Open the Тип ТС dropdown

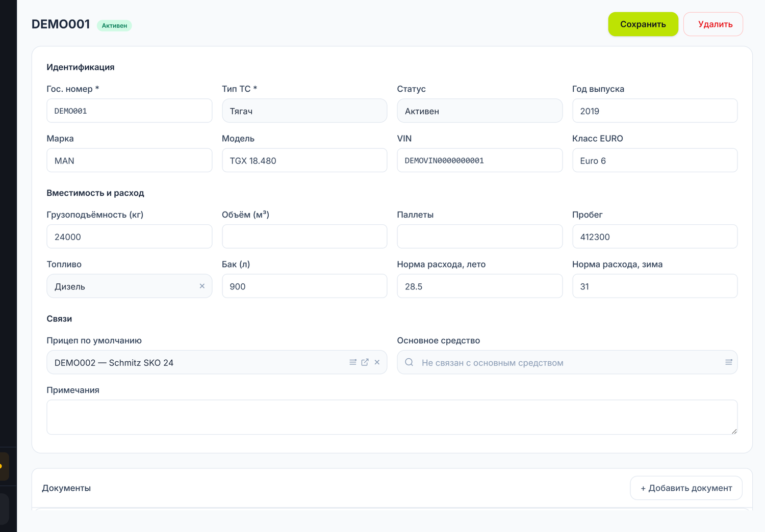point(304,111)
